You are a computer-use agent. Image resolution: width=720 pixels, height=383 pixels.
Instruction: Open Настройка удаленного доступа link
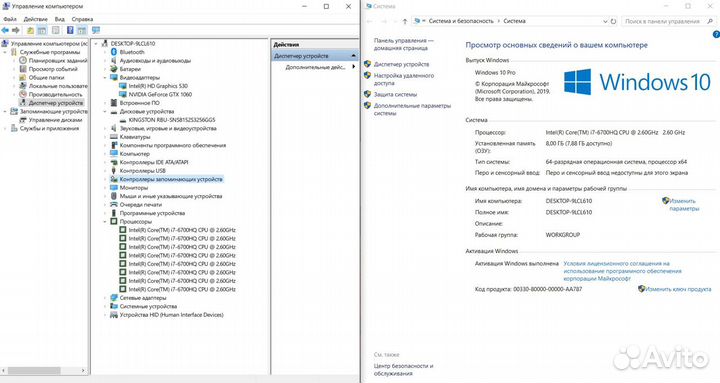(404, 79)
